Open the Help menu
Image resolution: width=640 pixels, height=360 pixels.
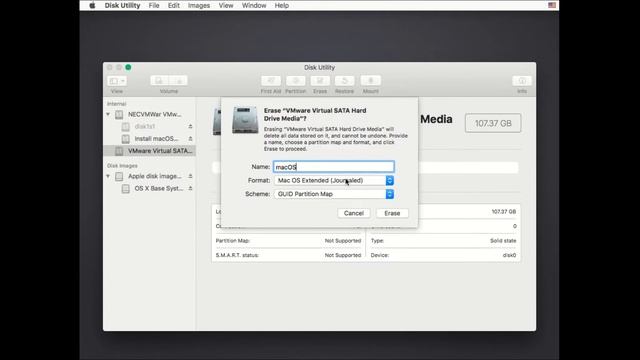coord(282,5)
